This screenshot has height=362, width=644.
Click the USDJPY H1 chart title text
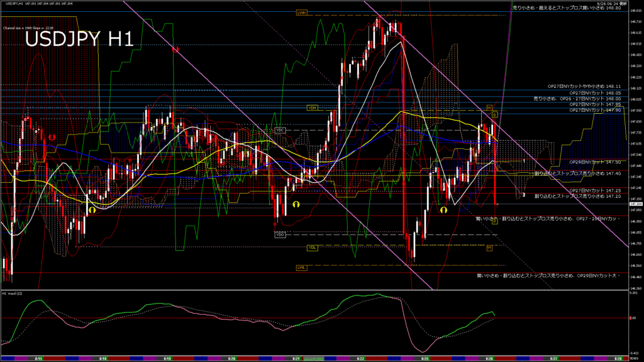click(x=79, y=40)
